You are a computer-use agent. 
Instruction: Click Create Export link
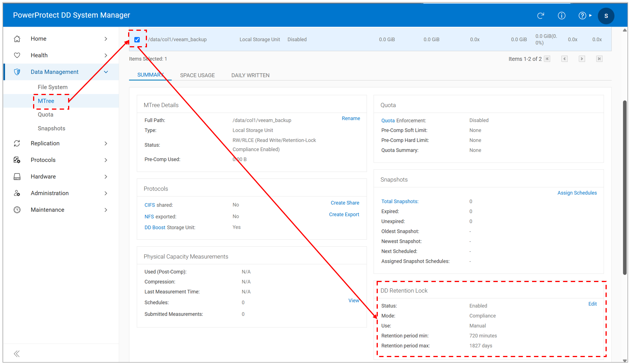tap(344, 215)
